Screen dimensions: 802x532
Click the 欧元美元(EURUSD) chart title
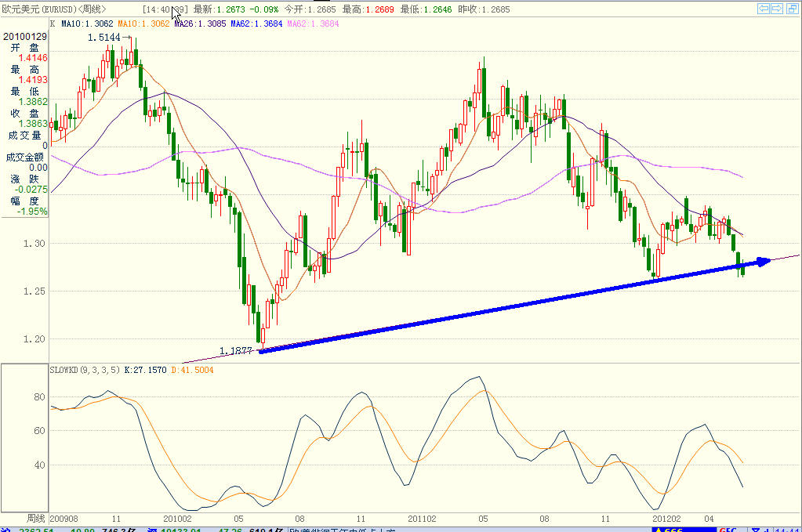point(39,9)
